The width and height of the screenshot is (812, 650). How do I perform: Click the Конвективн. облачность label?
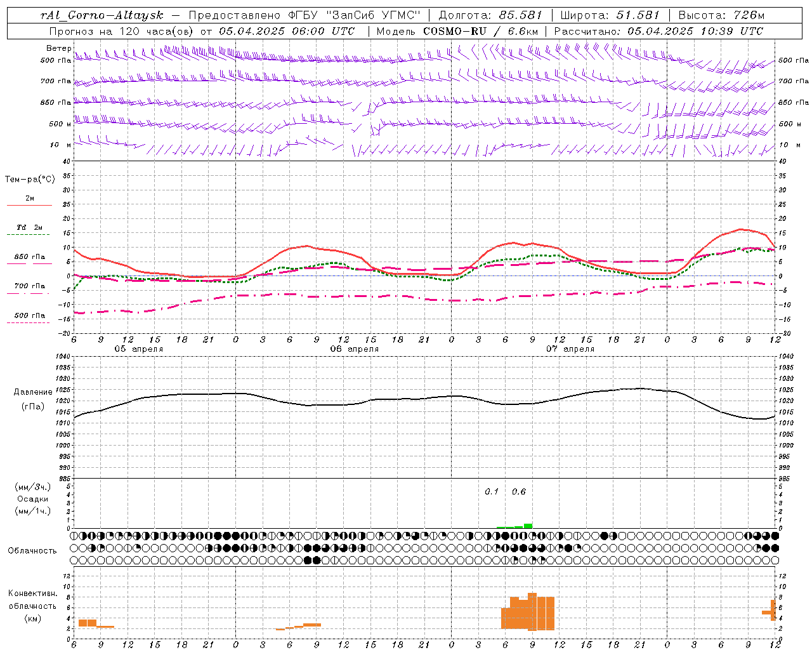click(x=33, y=600)
